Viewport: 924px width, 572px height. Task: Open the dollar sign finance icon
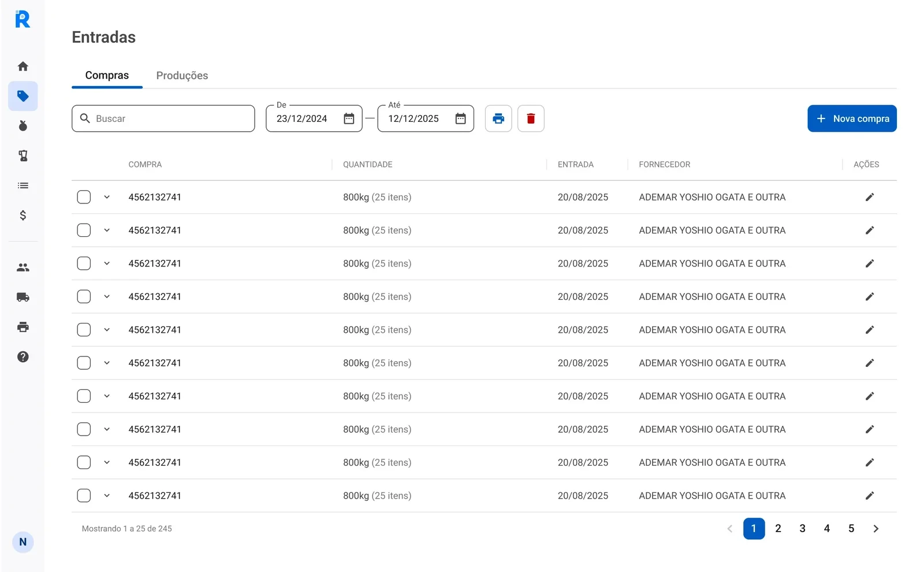click(23, 216)
